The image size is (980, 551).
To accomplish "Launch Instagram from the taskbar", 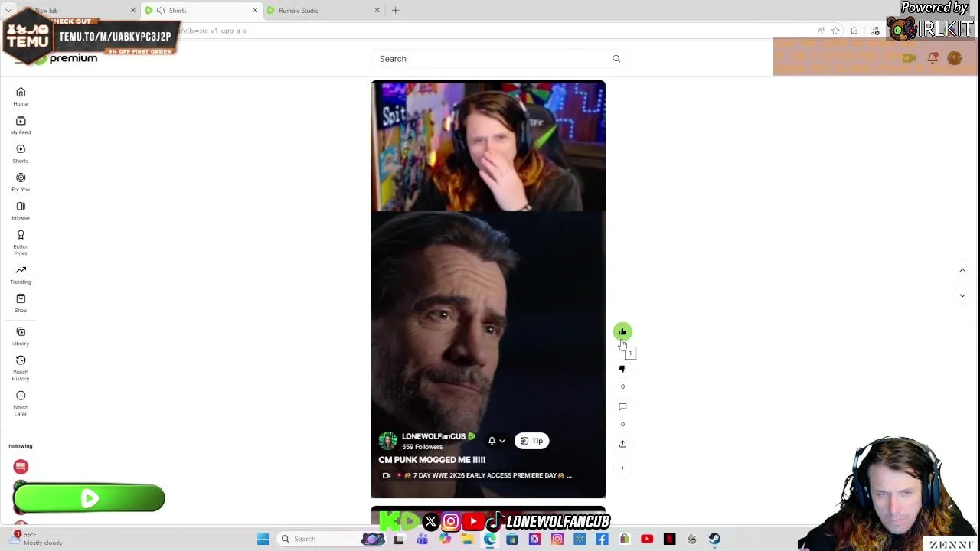I will [557, 539].
